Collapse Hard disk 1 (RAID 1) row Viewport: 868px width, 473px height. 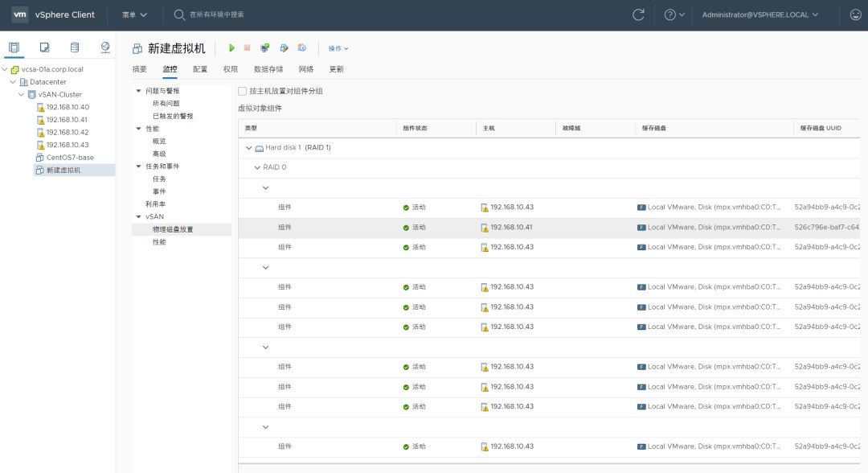point(248,148)
